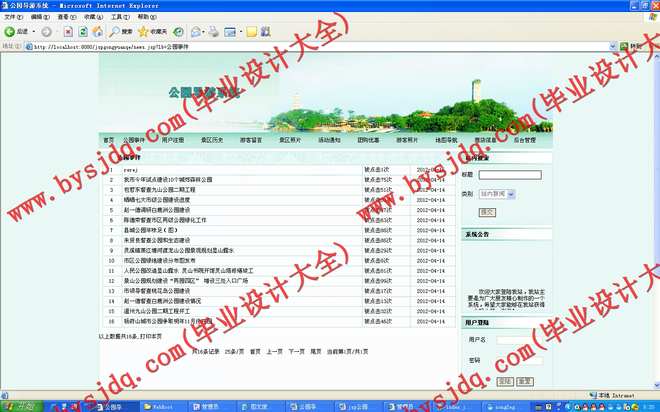The width and height of the screenshot is (660, 412).
Task: Click the 提交 search submit button
Action: pos(487,212)
